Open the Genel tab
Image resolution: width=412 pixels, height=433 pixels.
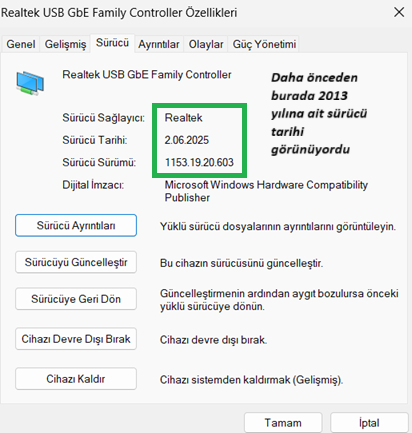tap(21, 44)
